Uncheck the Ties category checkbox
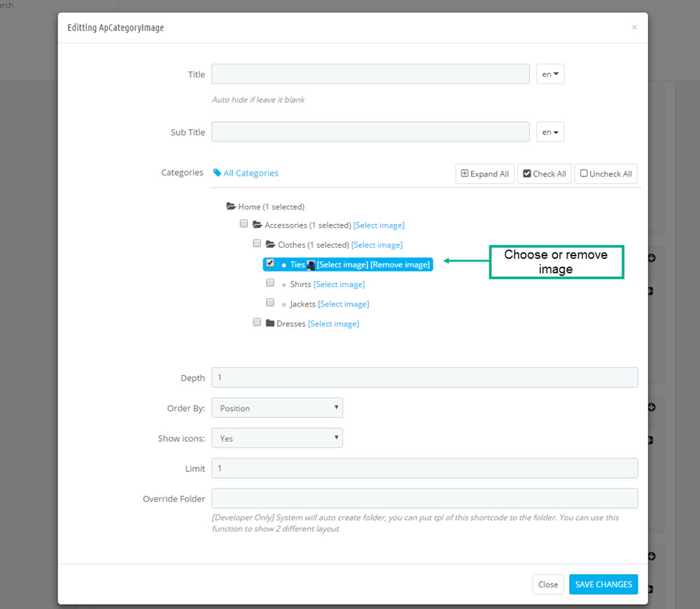 click(270, 263)
